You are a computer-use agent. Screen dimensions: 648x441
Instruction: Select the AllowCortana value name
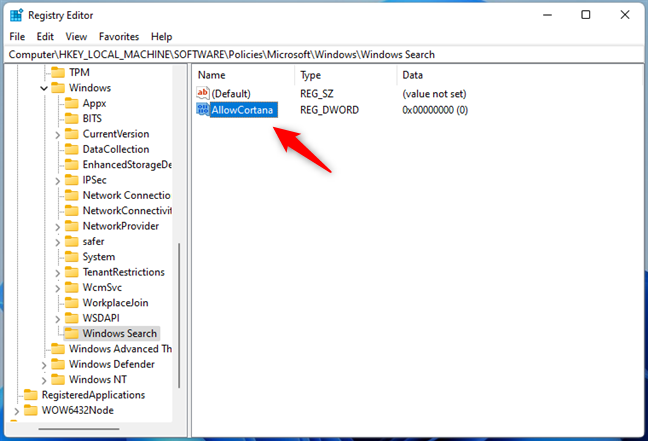(242, 110)
